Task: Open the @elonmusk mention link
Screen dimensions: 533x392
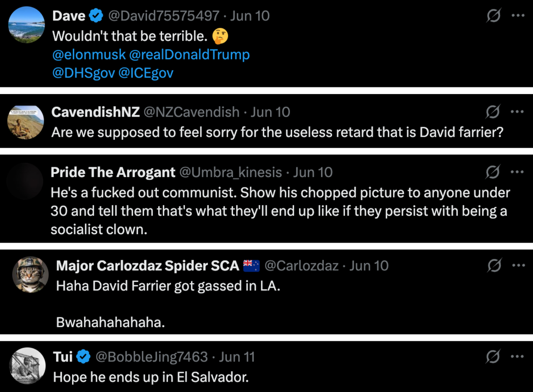Action: coord(88,55)
